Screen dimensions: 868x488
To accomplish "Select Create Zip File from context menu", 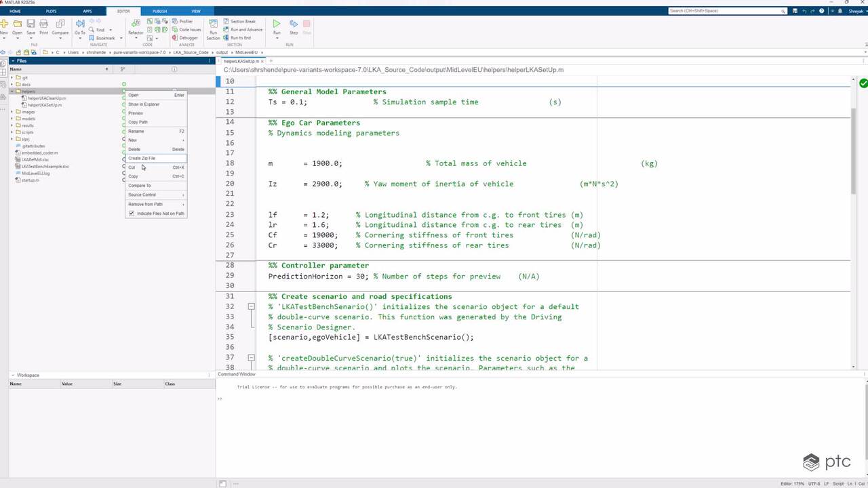I will [x=142, y=158].
